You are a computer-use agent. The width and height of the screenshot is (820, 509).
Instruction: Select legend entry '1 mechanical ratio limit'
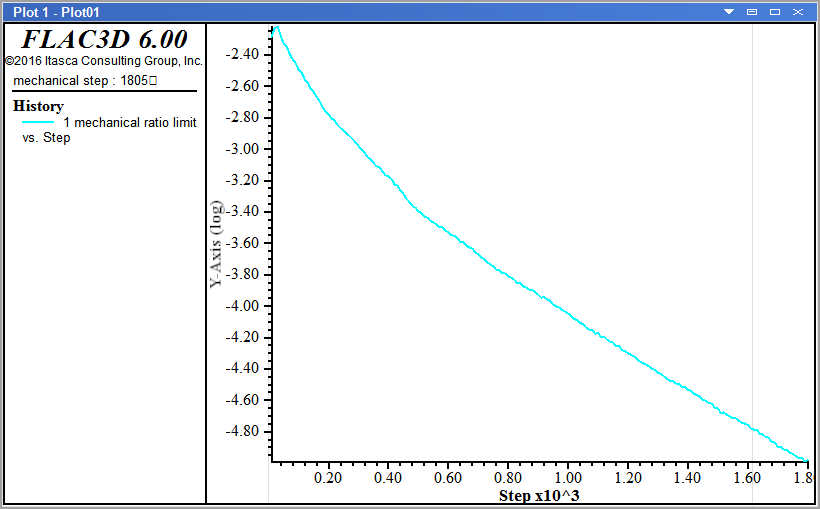tap(130, 122)
